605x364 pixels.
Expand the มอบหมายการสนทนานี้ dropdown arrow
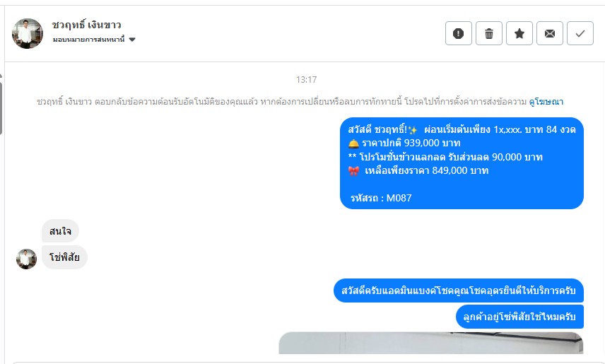[132, 40]
